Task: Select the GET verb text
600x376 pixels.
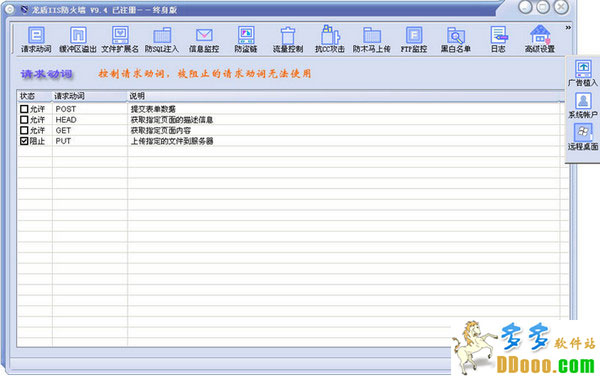Action: point(63,130)
